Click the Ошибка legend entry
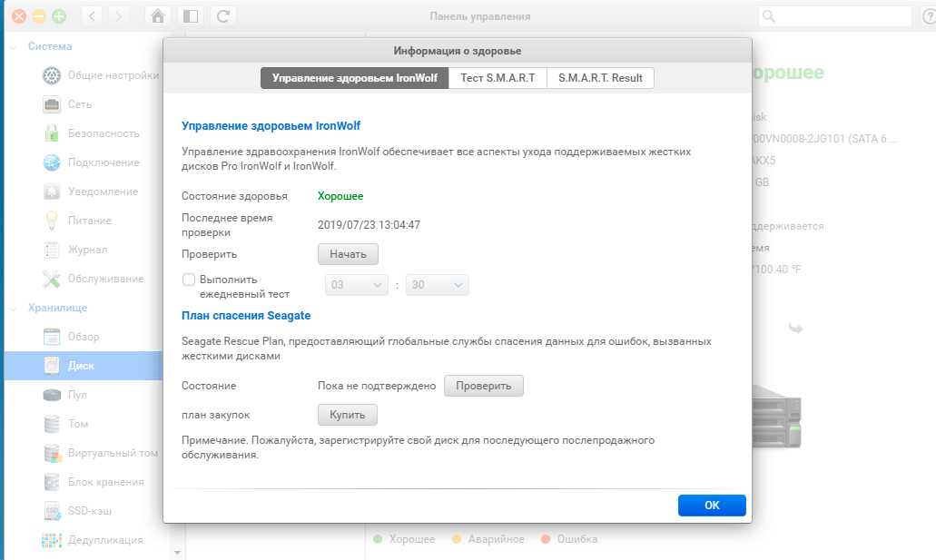 569,539
